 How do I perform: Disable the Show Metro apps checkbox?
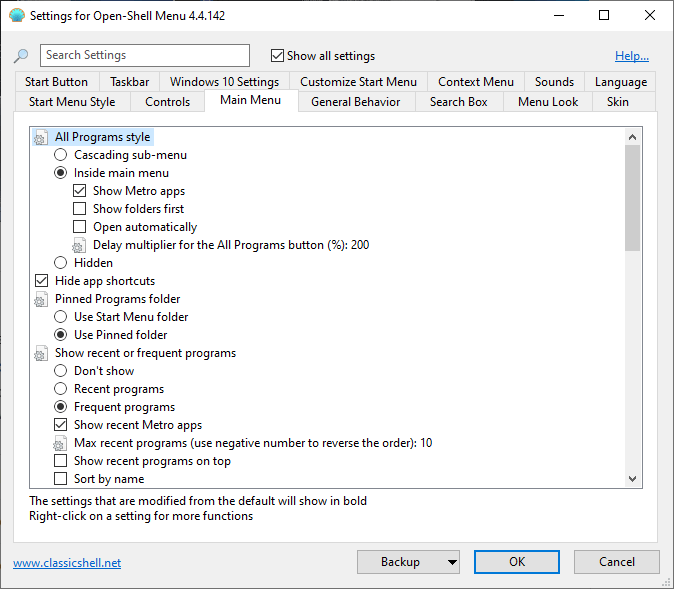[80, 191]
